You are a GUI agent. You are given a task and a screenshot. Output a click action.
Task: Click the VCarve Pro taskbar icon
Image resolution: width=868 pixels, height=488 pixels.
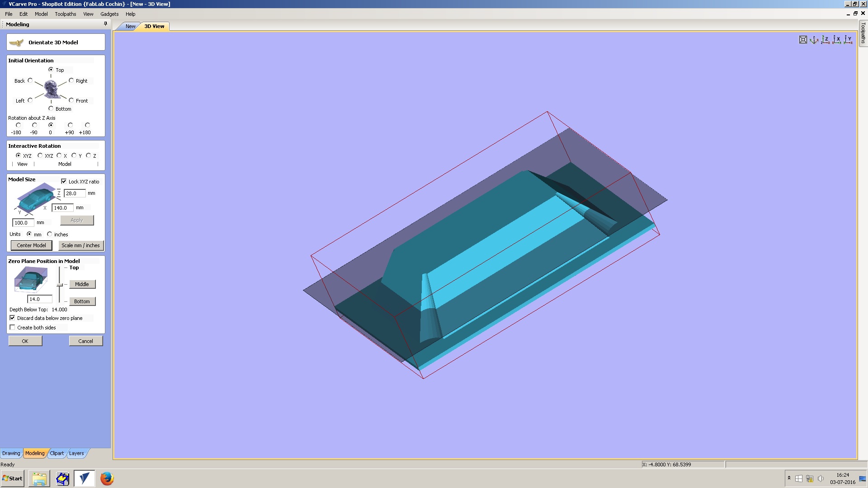[85, 479]
